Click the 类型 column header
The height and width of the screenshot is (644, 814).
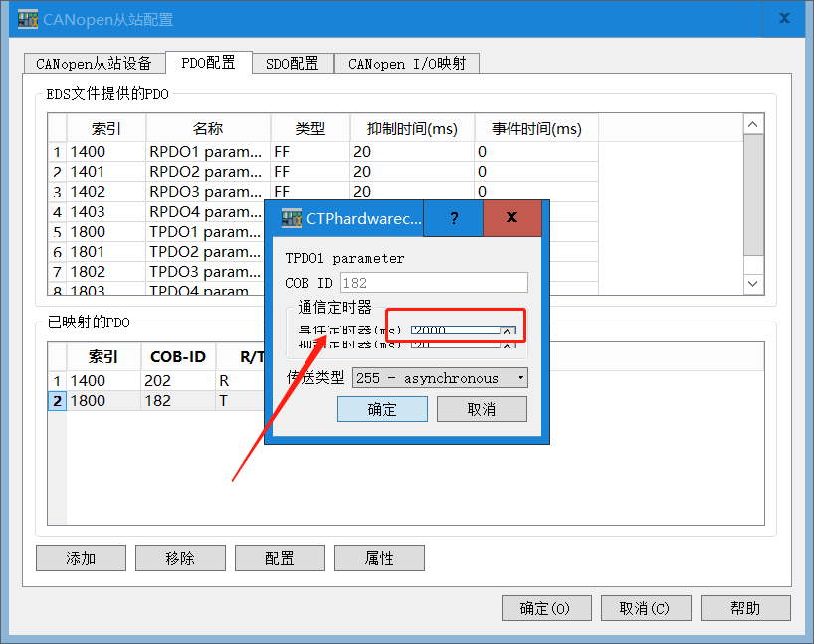(x=309, y=128)
